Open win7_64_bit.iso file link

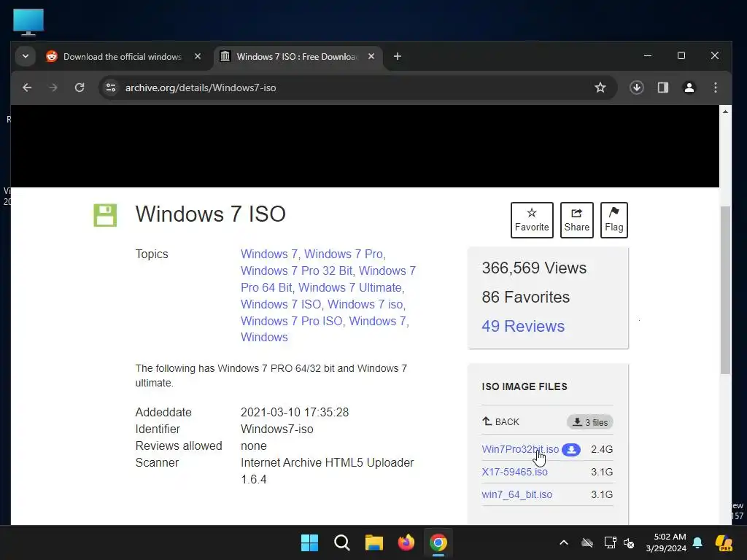(x=517, y=495)
